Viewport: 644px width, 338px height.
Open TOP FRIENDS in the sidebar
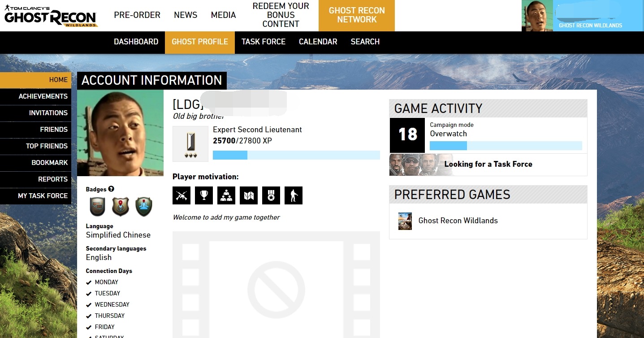coord(35,146)
